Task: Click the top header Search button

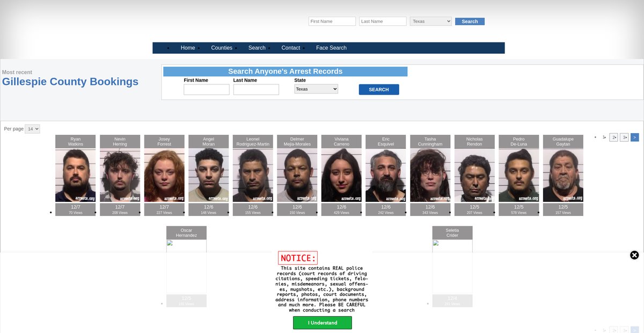Action: (470, 21)
